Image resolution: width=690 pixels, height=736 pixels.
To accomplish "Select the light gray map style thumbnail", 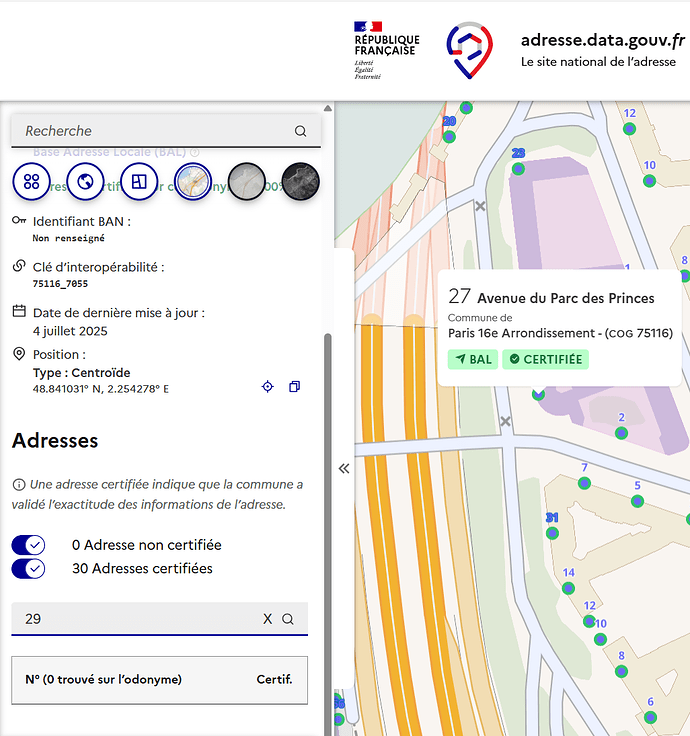I will [247, 182].
